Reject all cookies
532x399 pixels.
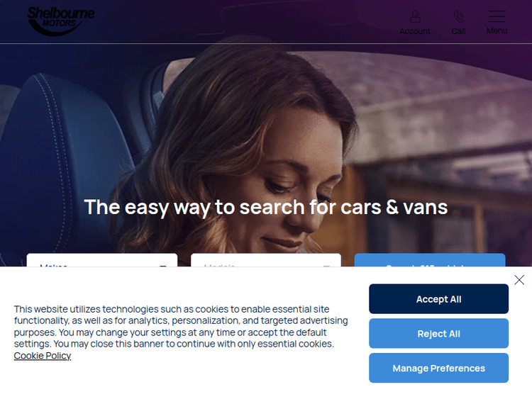pyautogui.click(x=438, y=334)
